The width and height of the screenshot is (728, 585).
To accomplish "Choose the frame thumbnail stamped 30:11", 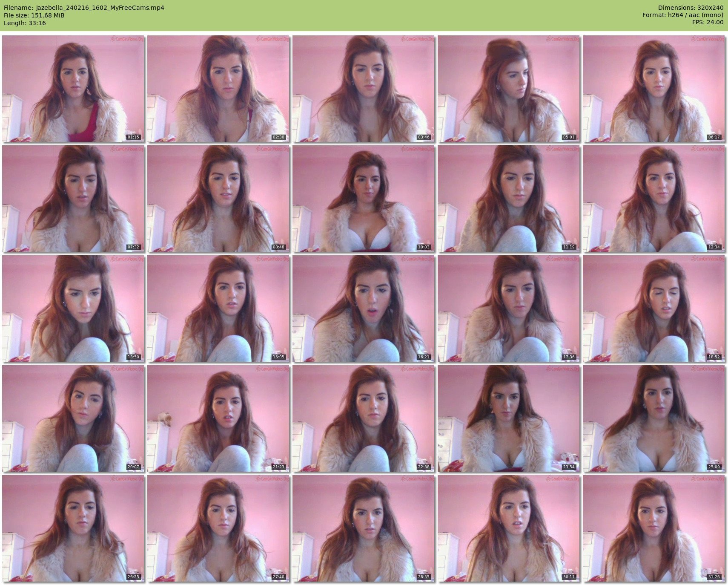I will tap(509, 528).
